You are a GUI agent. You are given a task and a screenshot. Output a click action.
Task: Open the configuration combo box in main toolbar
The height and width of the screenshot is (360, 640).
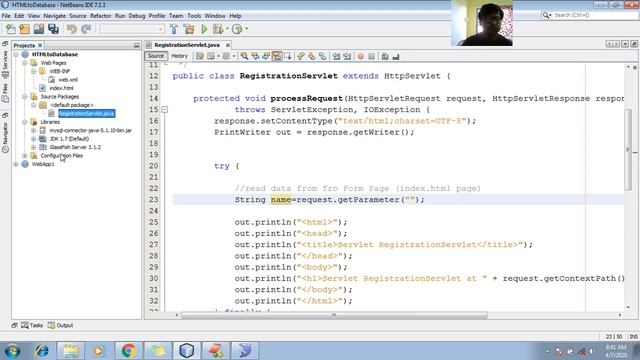[x=132, y=29]
